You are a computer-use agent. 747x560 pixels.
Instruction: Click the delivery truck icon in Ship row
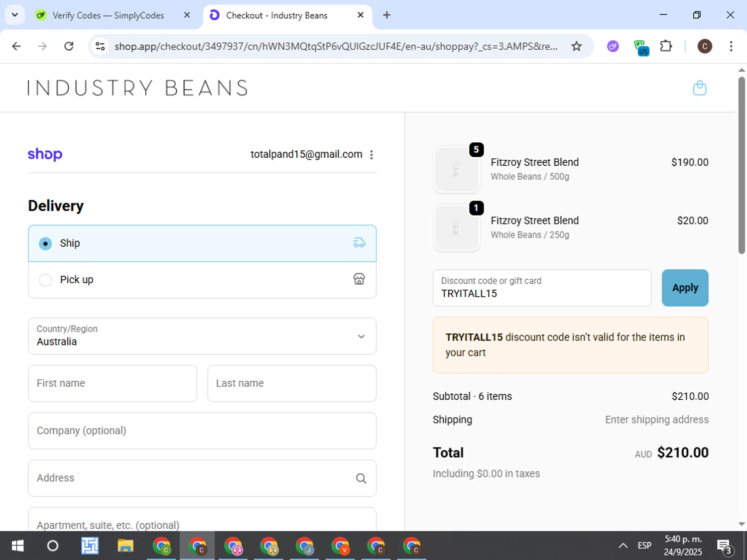(359, 243)
